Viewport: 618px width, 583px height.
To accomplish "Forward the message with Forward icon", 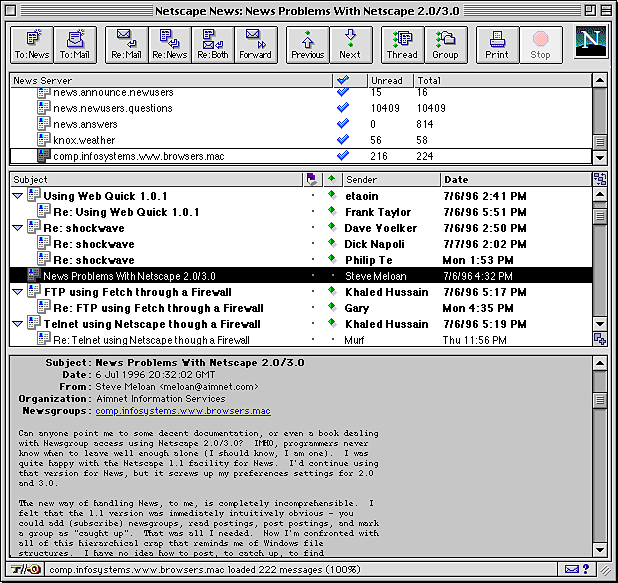I will click(256, 44).
